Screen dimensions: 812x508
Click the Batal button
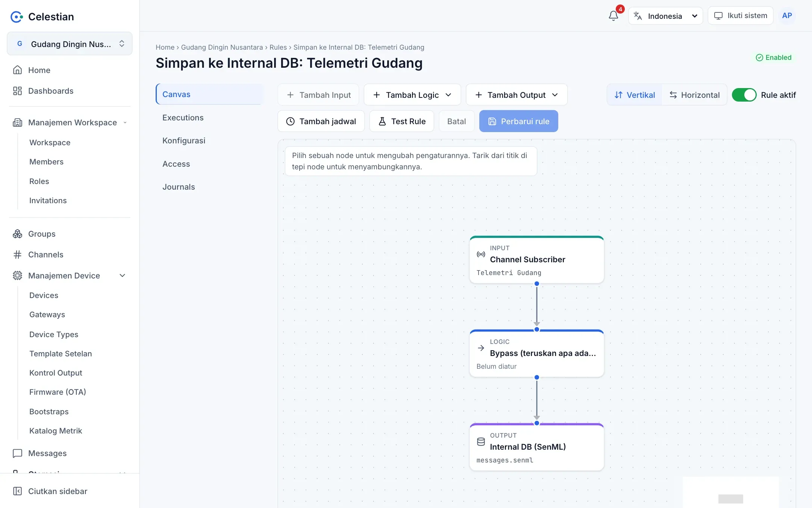pyautogui.click(x=456, y=121)
